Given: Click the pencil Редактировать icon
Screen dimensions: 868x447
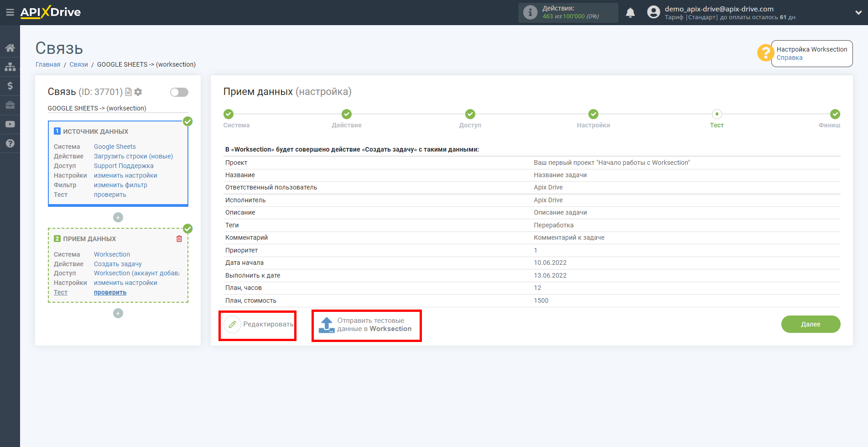Looking at the screenshot, I should coord(232,325).
